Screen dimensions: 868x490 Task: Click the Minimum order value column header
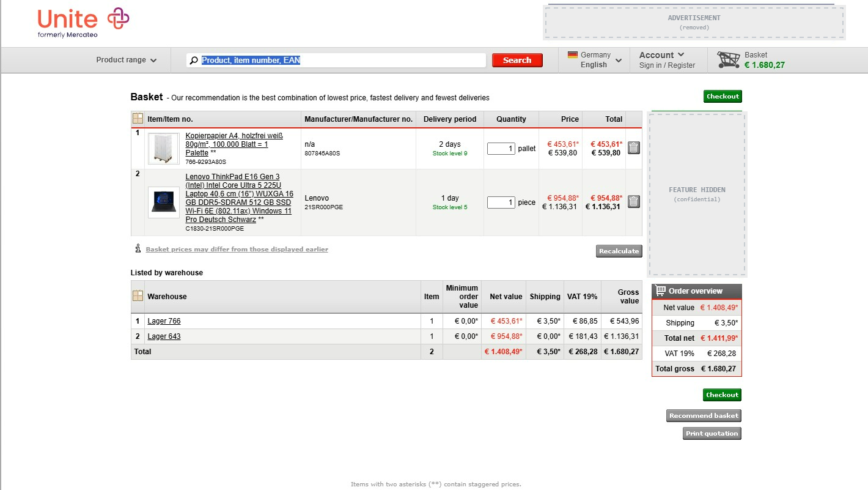(462, 297)
